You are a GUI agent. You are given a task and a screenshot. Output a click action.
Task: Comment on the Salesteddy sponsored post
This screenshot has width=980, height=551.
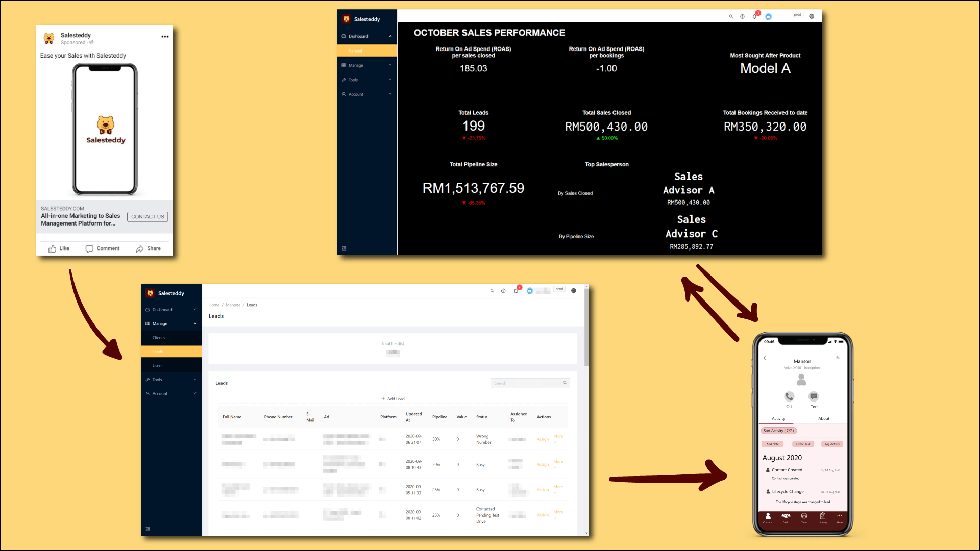tap(103, 248)
